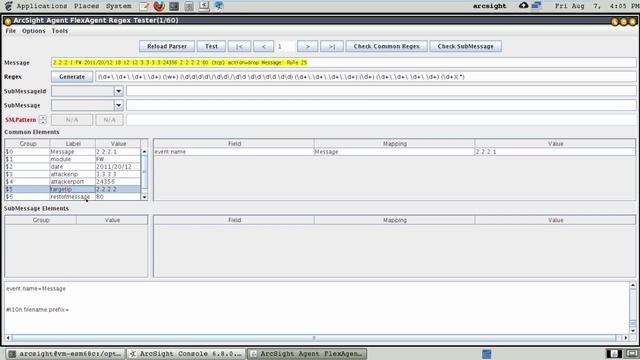Click the text editor icon in top panel
This screenshot has width=640, height=360.
(144, 6)
